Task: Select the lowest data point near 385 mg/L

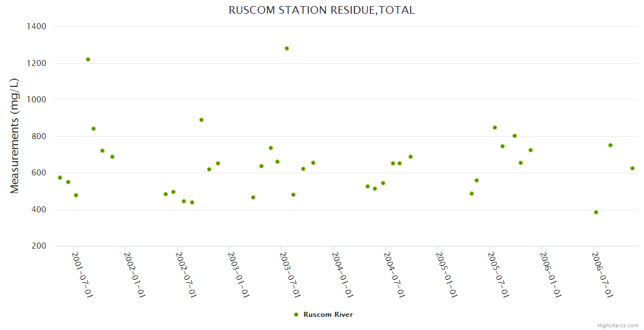Action: coord(596,212)
